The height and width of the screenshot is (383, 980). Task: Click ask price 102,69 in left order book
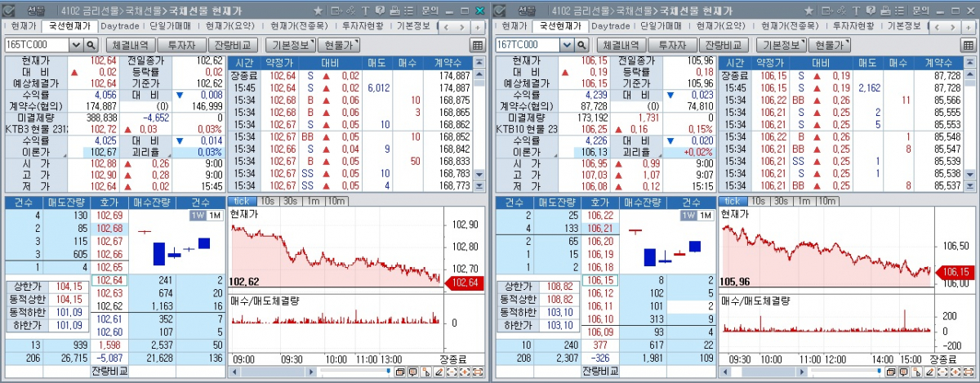pyautogui.click(x=109, y=215)
